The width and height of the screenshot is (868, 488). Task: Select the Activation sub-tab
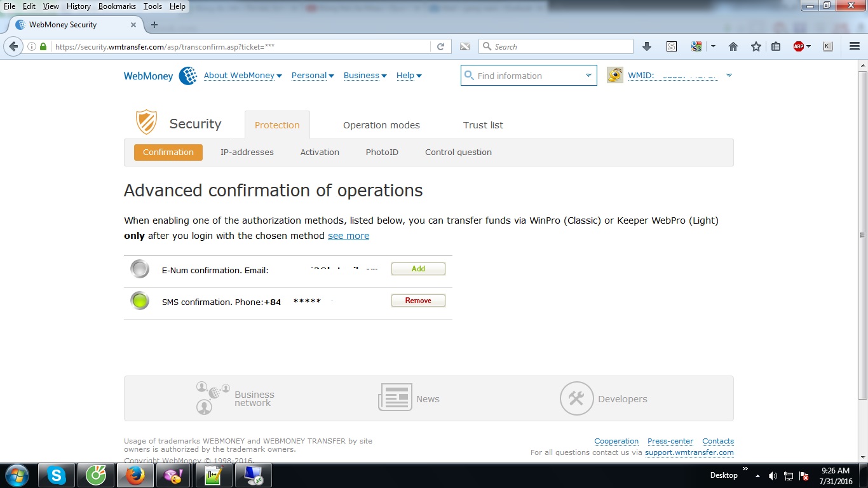tap(320, 152)
